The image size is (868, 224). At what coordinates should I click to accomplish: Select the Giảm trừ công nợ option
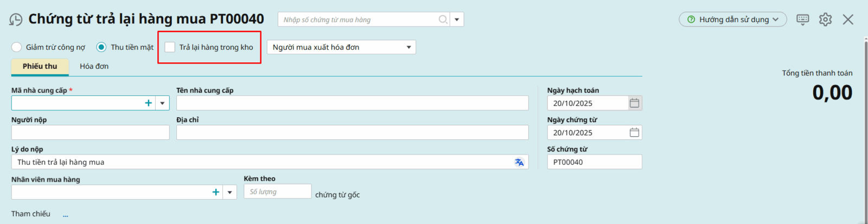tap(17, 47)
